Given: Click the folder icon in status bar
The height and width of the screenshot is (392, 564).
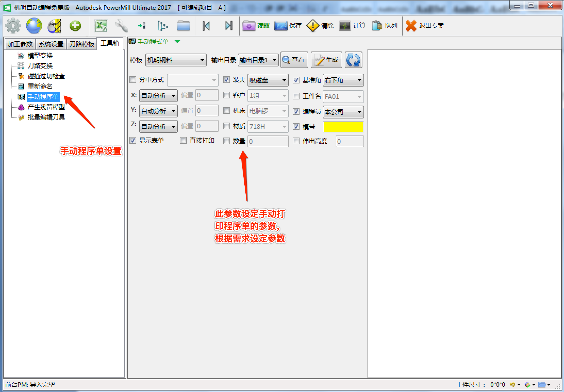Looking at the screenshot, I should point(542,385).
